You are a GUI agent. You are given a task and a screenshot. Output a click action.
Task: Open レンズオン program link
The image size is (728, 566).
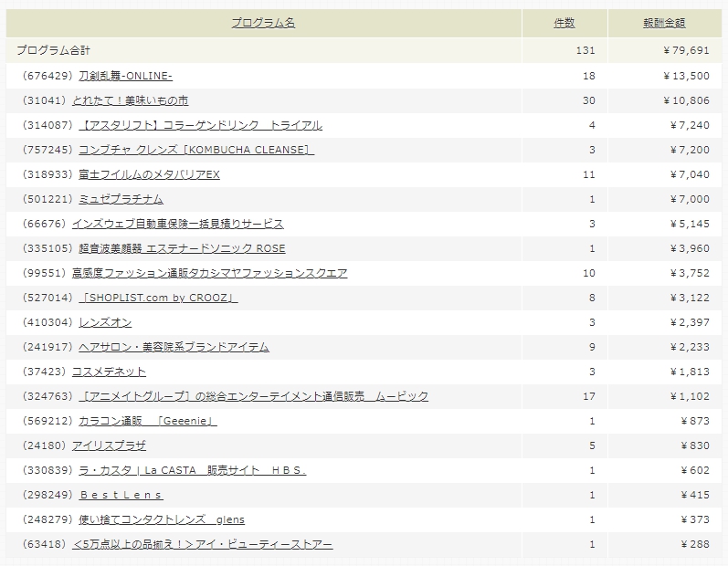coord(105,321)
